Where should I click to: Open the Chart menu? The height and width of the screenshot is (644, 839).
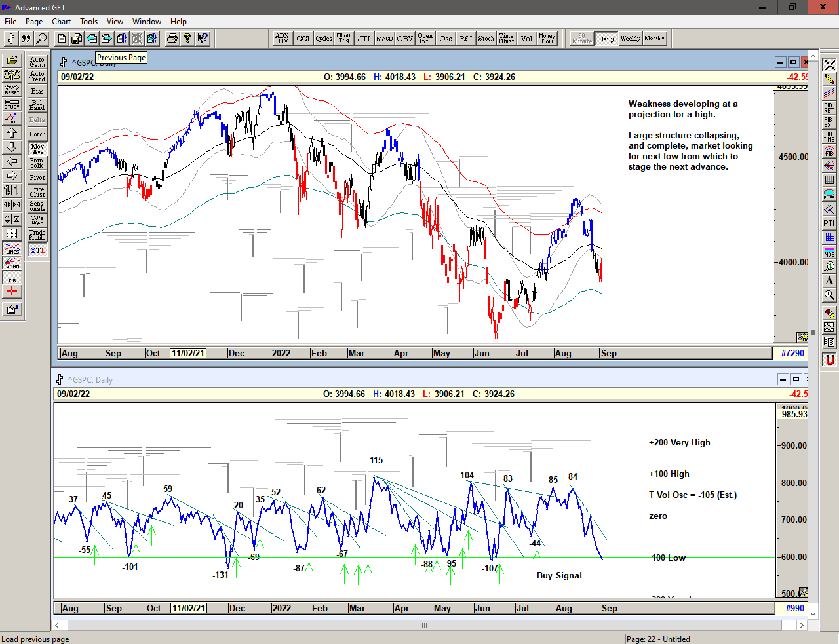point(62,22)
